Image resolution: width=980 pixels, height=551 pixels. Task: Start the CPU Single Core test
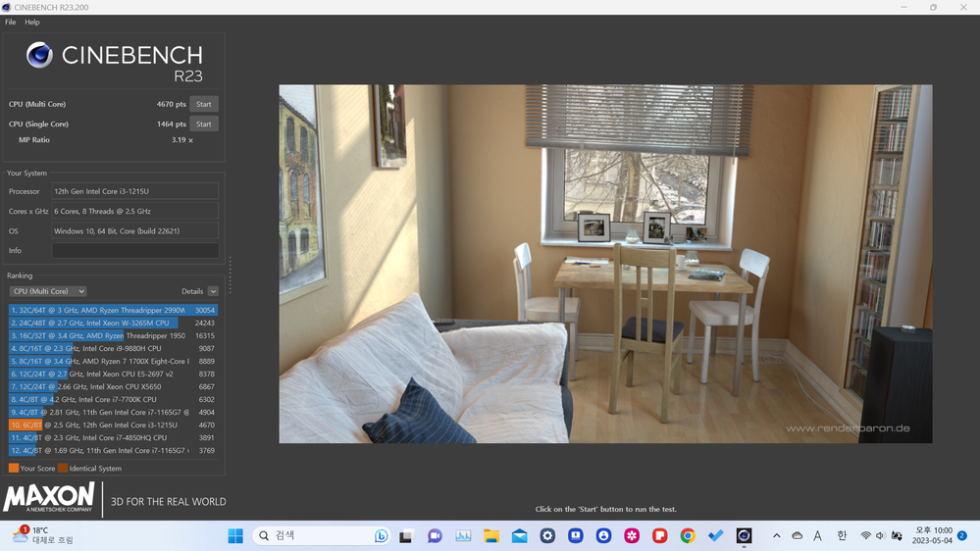(x=204, y=124)
